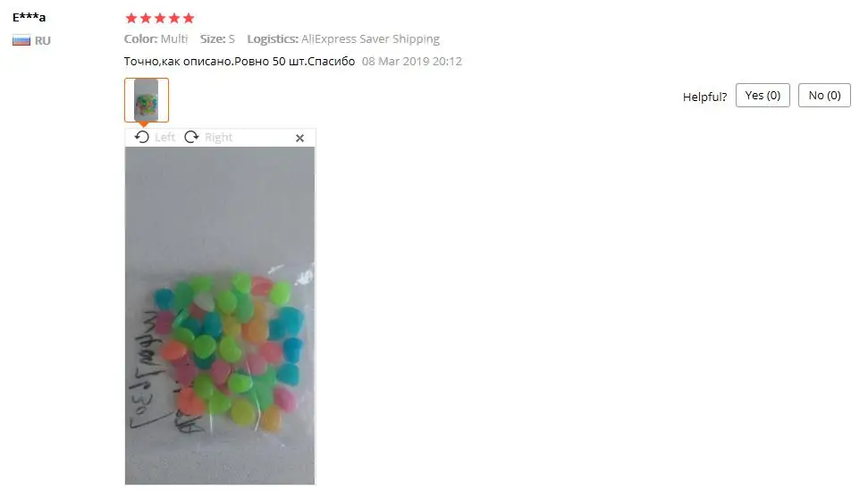Click the Russian review comment text

240,62
